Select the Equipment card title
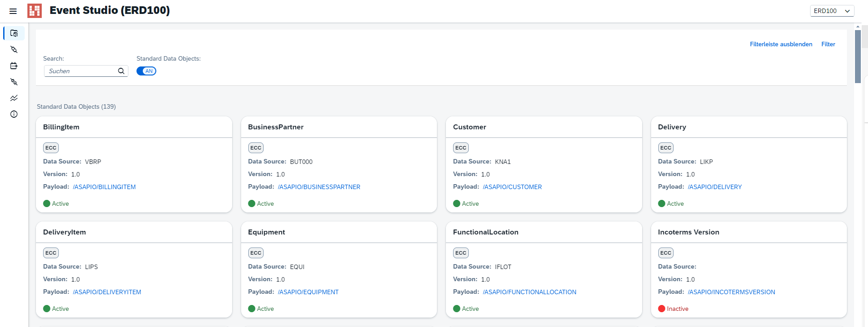This screenshot has height=327, width=868. pyautogui.click(x=266, y=232)
